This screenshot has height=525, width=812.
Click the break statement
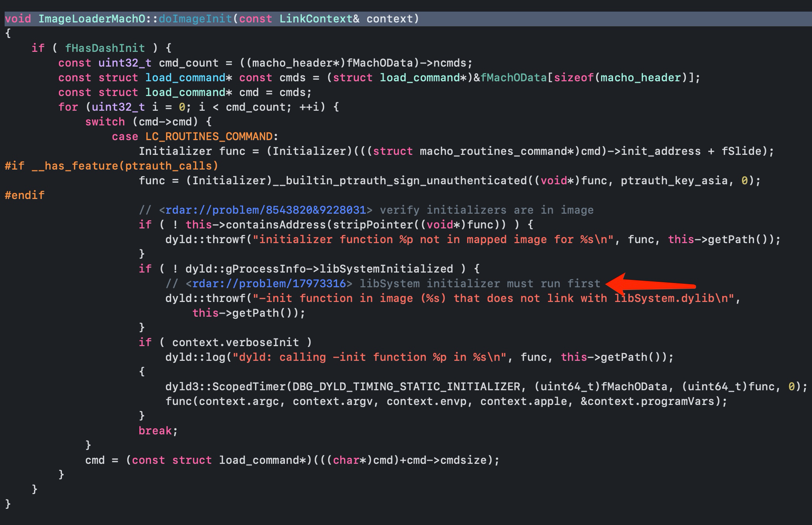point(155,431)
